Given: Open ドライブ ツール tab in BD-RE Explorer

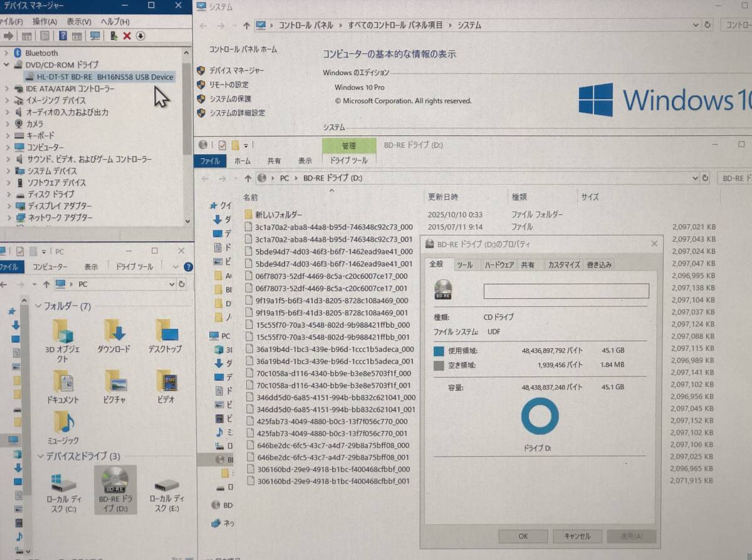Looking at the screenshot, I should [x=349, y=161].
